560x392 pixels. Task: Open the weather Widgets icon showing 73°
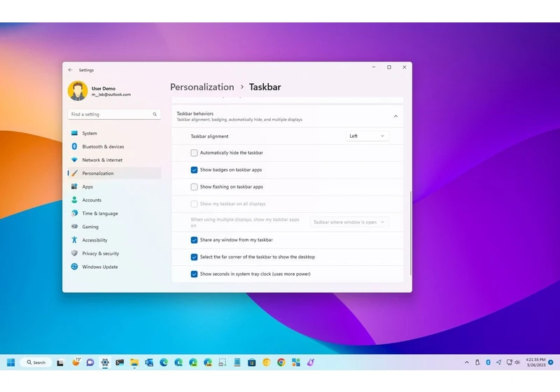point(76,362)
